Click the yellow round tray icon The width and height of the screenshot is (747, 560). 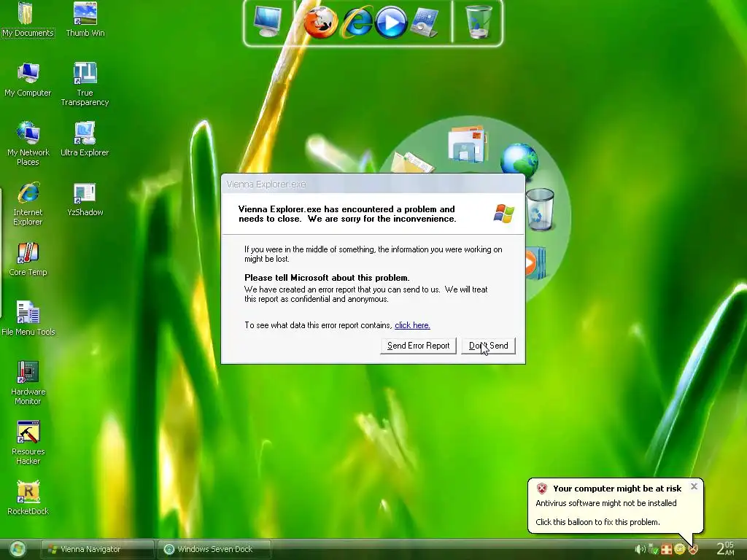point(680,550)
